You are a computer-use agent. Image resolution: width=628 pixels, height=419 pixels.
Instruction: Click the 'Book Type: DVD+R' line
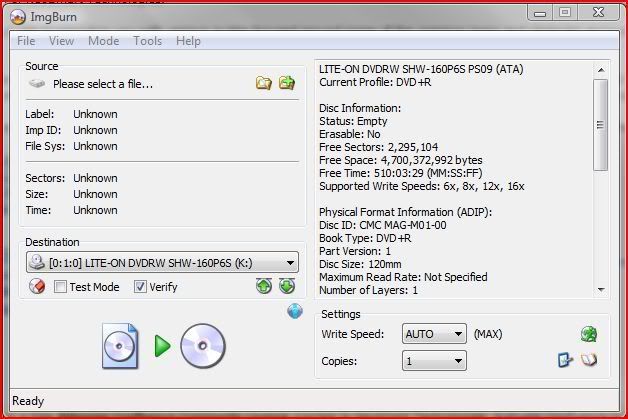(365, 238)
